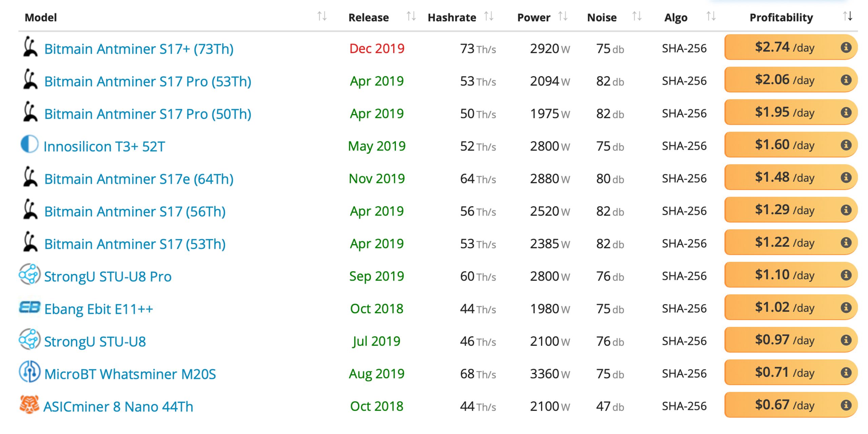The width and height of the screenshot is (868, 434).
Task: Open the Bitmain Antminer S17 (53Th) link
Action: (135, 244)
